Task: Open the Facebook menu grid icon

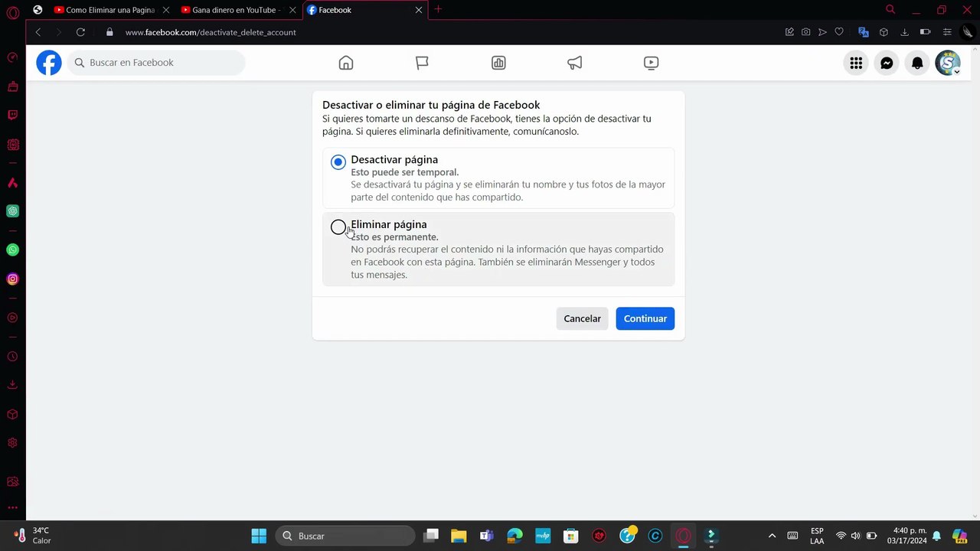Action: coord(856,63)
